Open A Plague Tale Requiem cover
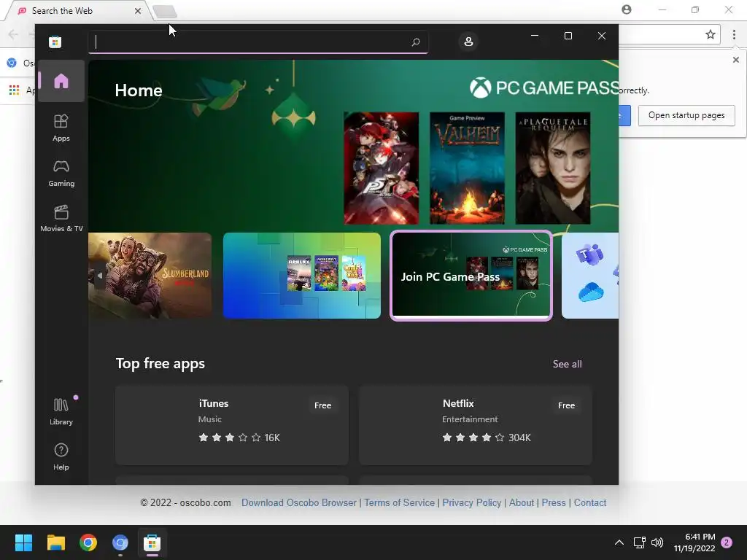 coord(553,168)
